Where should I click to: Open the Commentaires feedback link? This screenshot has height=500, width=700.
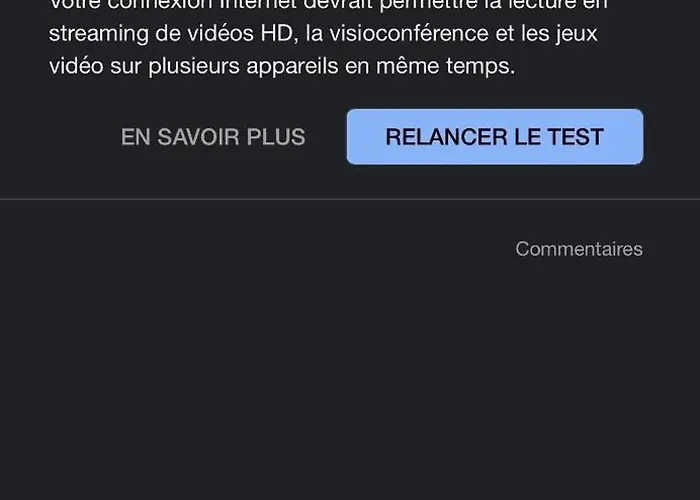(579, 249)
